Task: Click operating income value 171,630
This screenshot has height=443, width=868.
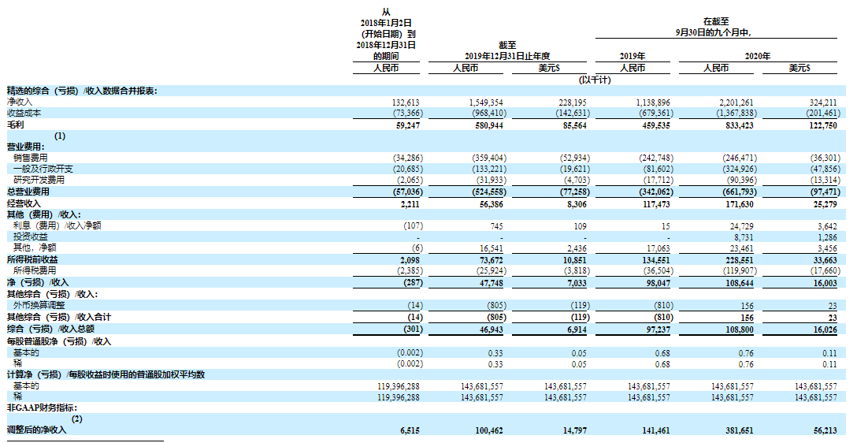Action: click(738, 204)
